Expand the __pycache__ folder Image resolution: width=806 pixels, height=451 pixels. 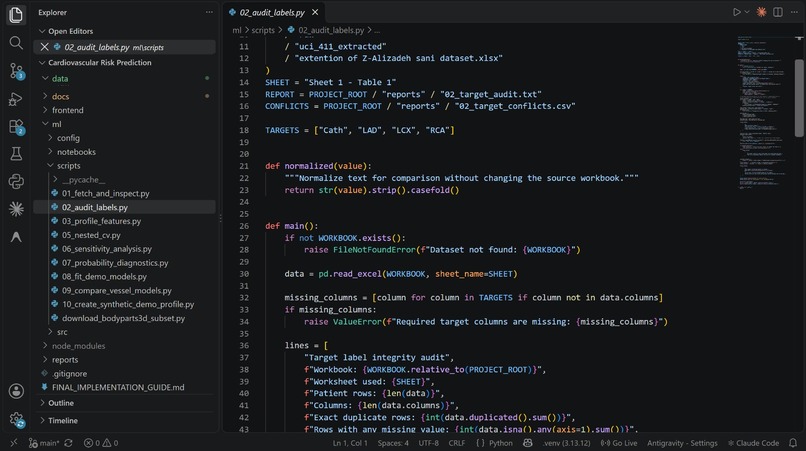point(56,179)
